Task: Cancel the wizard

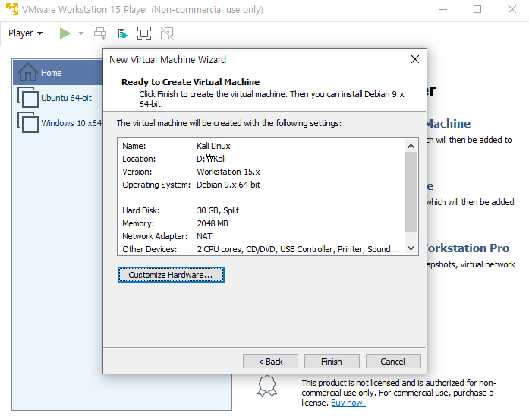Action: coord(393,362)
